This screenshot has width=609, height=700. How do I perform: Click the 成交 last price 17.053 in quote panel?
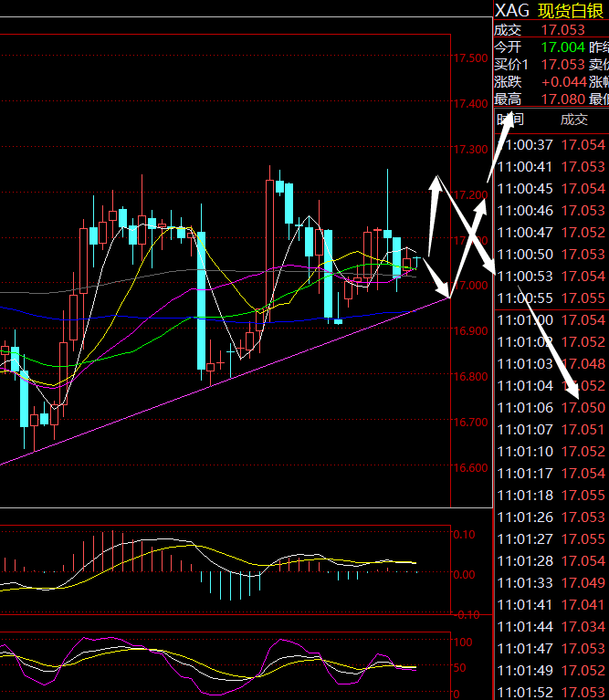pyautogui.click(x=563, y=30)
